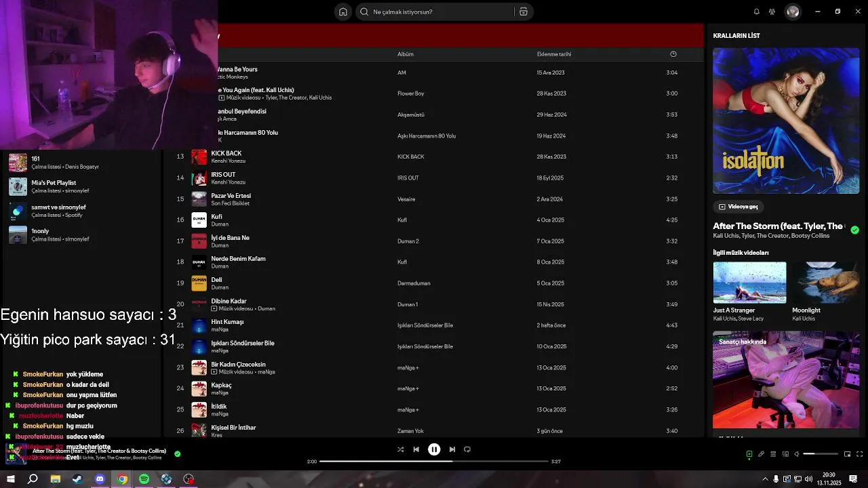
Task: Open the Mia's Pet Playlist sidebar item
Action: point(81,186)
